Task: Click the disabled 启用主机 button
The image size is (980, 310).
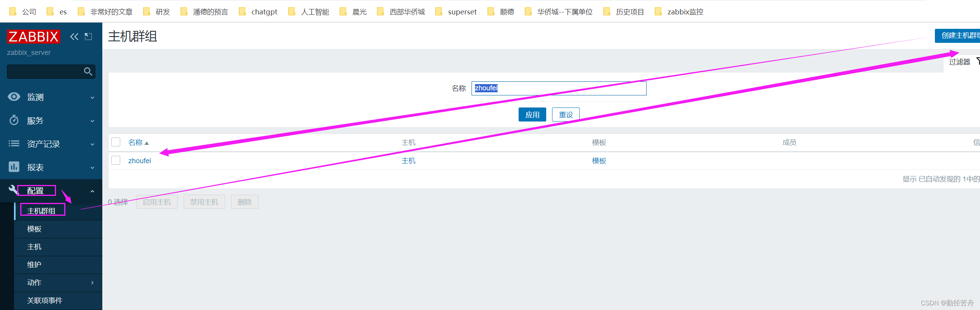Action: pos(157,202)
